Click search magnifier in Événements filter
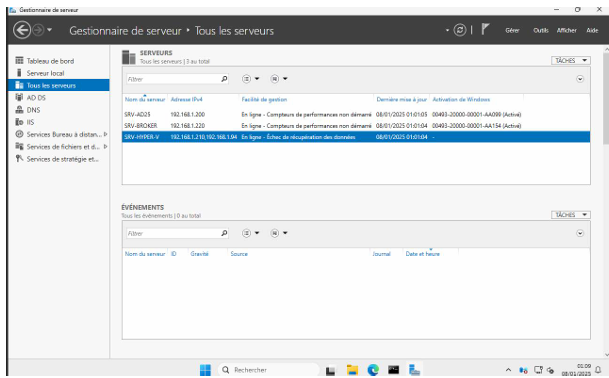609x378 pixels. pyautogui.click(x=224, y=233)
